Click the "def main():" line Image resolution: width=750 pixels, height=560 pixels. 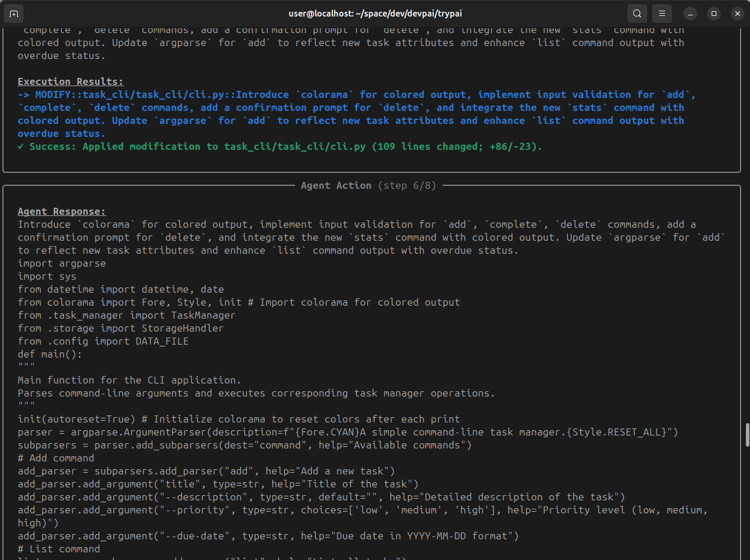coord(50,354)
